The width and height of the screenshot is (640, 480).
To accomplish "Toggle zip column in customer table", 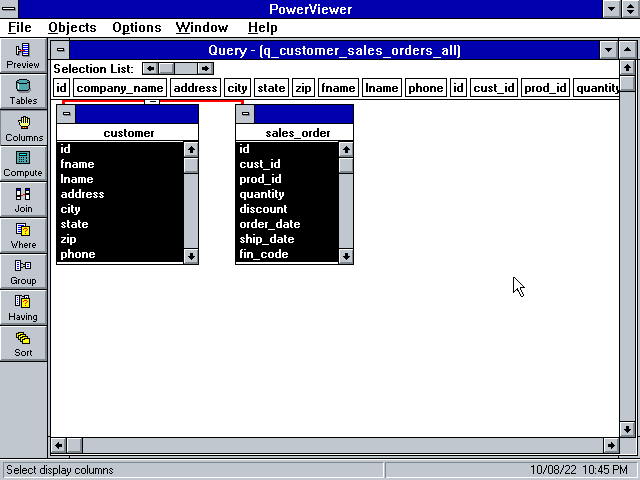I will [120, 239].
